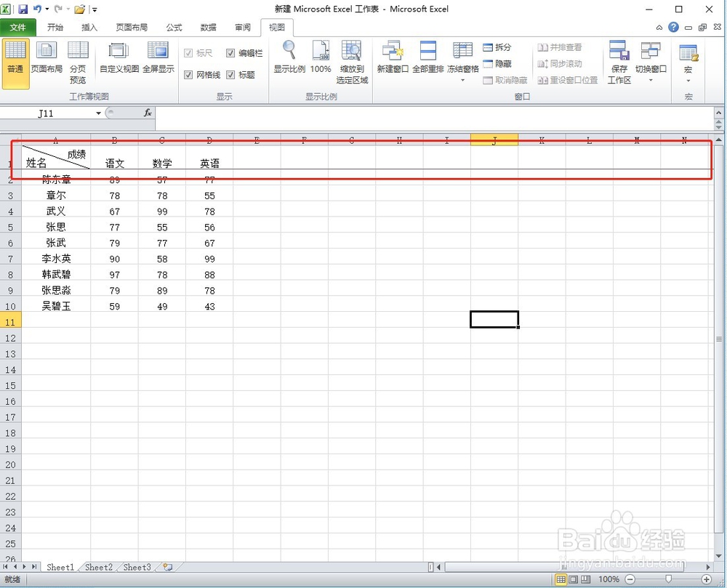This screenshot has height=588, width=727.
Task: Open the Zoom (显示比例) dialog
Action: pos(289,58)
